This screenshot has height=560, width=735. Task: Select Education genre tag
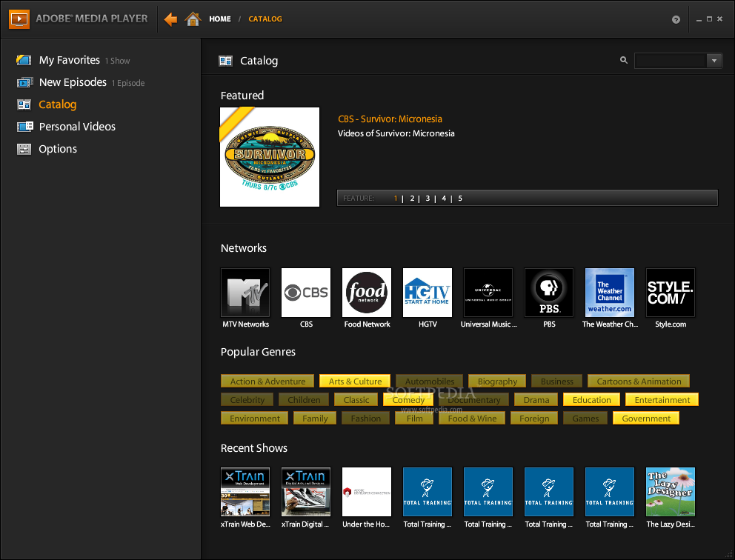(591, 400)
